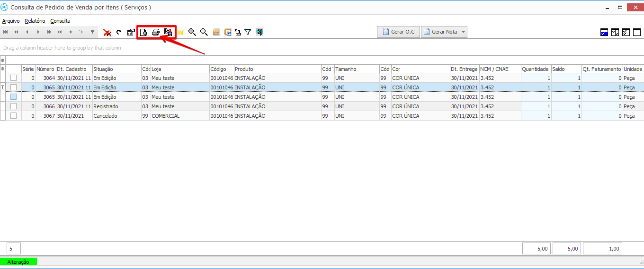Click the Cor column header
Screen dimensions: 644x269
(420, 69)
